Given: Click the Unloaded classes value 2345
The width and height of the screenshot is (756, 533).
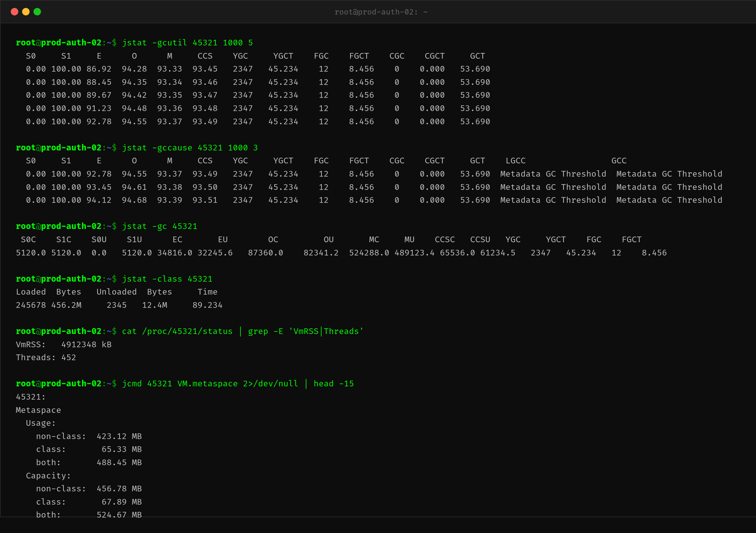Looking at the screenshot, I should (x=116, y=306).
